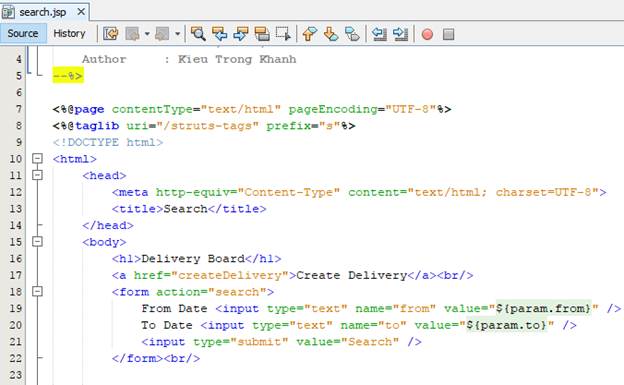Click the '<html>' opening tag
The width and height of the screenshot is (624, 385).
pos(75,159)
